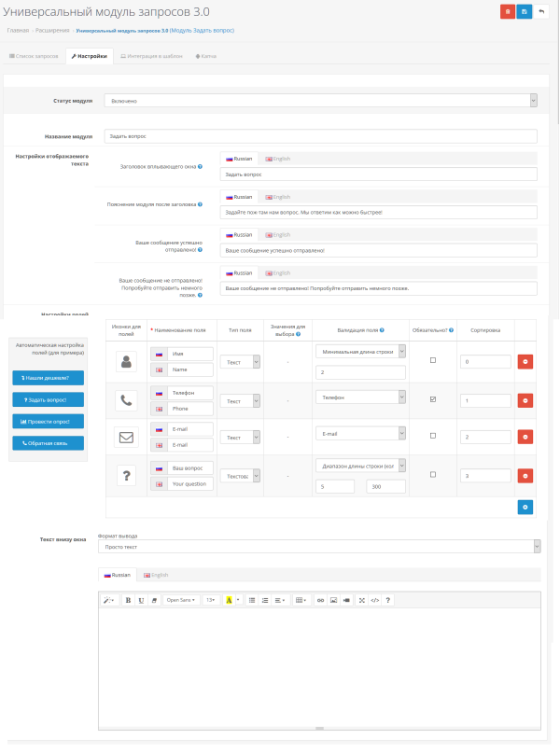Check the required box for E-mail field
Screen dimensions: 560x753
[433, 435]
